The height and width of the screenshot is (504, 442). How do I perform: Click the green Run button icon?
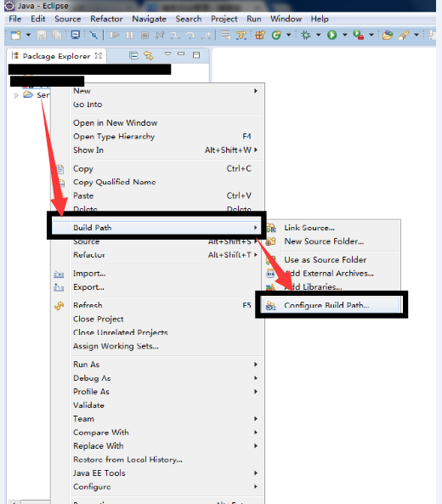coord(331,35)
